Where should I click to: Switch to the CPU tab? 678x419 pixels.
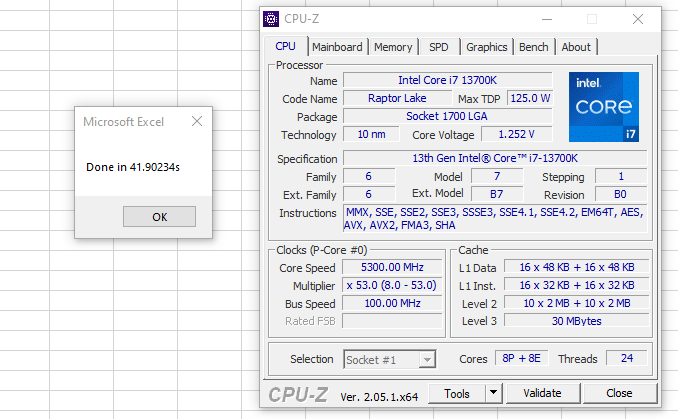(285, 46)
